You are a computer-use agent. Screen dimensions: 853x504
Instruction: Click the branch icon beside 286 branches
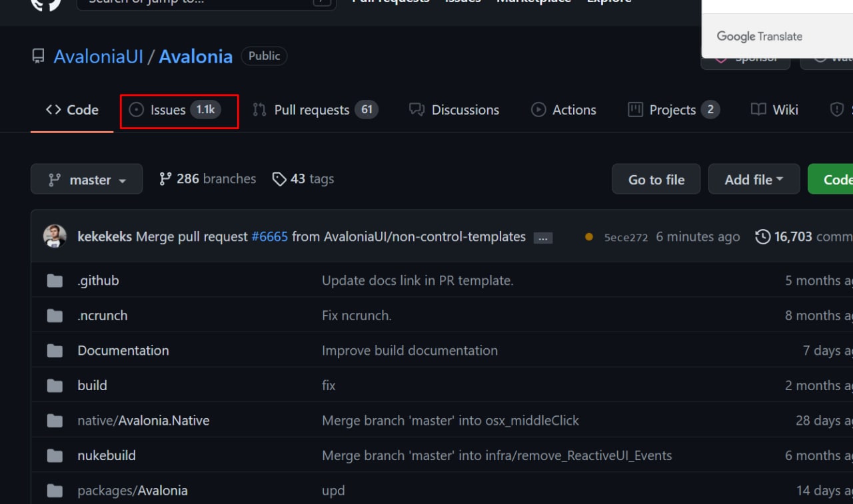click(165, 179)
